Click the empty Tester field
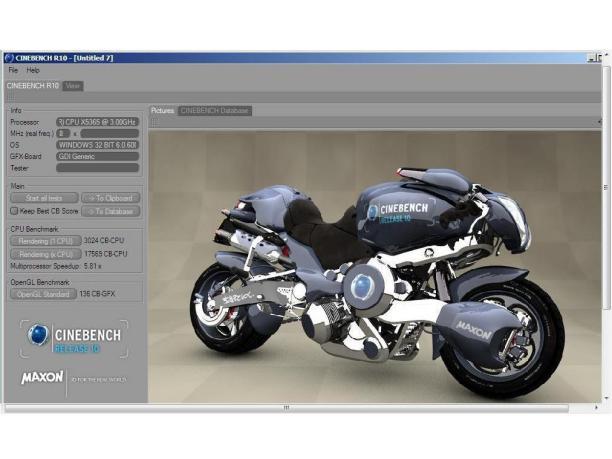The width and height of the screenshot is (612, 459). point(98,168)
